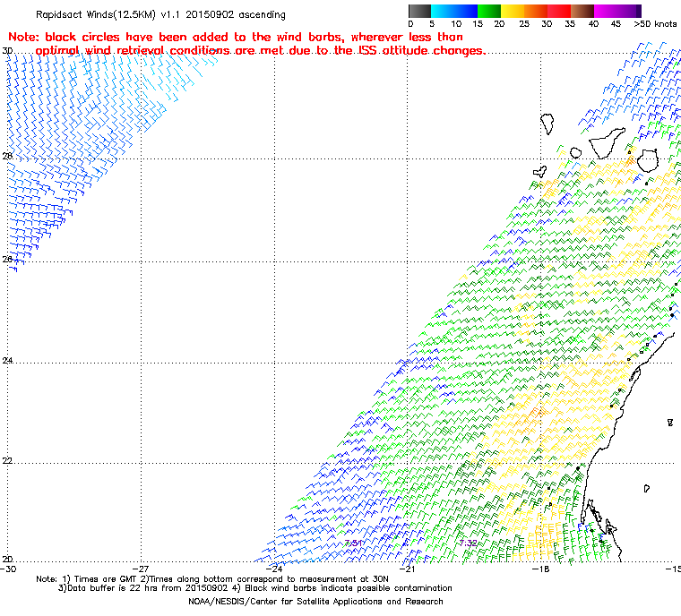Viewport: 681px width, 616px height.
Task: Click the La Palma island outline
Action: pyautogui.click(x=547, y=124)
